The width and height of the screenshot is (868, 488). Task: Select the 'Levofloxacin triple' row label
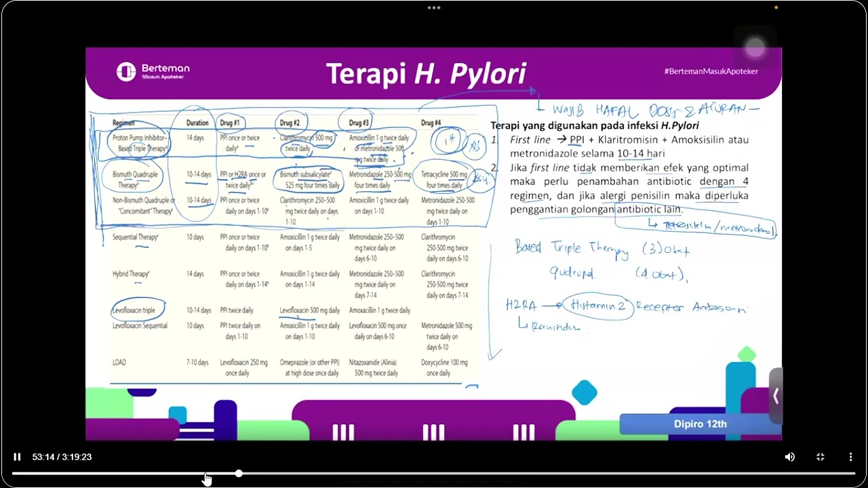point(134,310)
